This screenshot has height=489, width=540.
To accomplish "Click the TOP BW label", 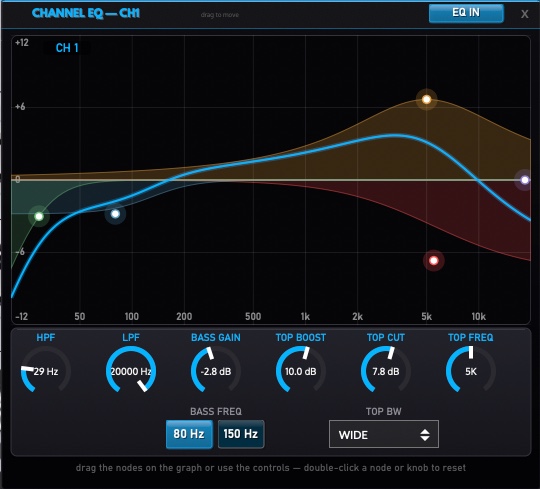I will (x=384, y=412).
